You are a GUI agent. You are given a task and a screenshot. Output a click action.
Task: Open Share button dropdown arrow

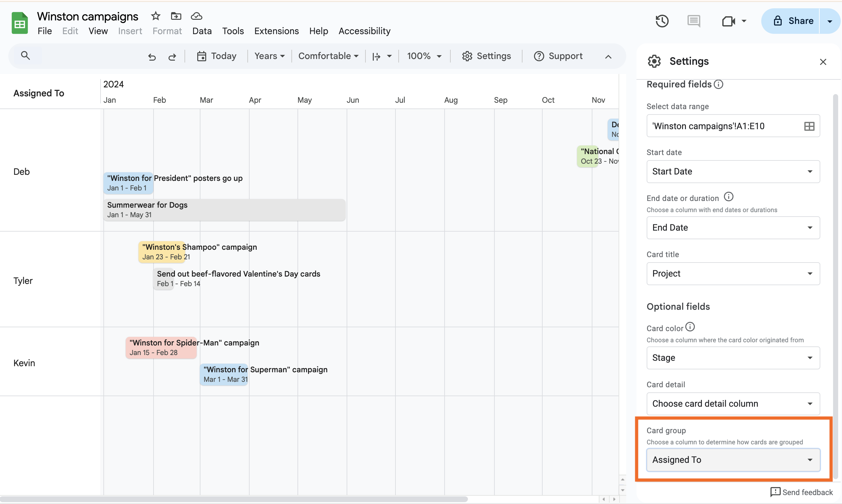830,21
